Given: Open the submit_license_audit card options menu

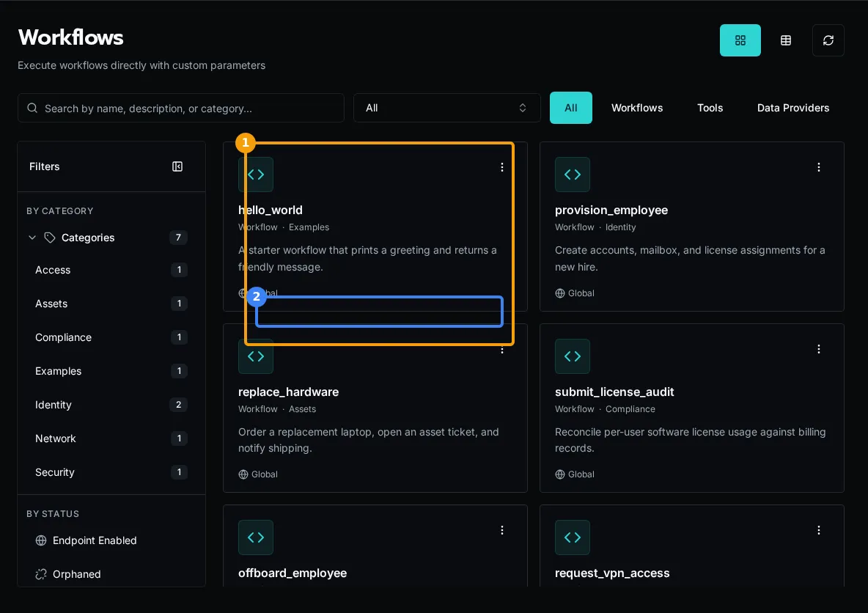Looking at the screenshot, I should tap(819, 349).
